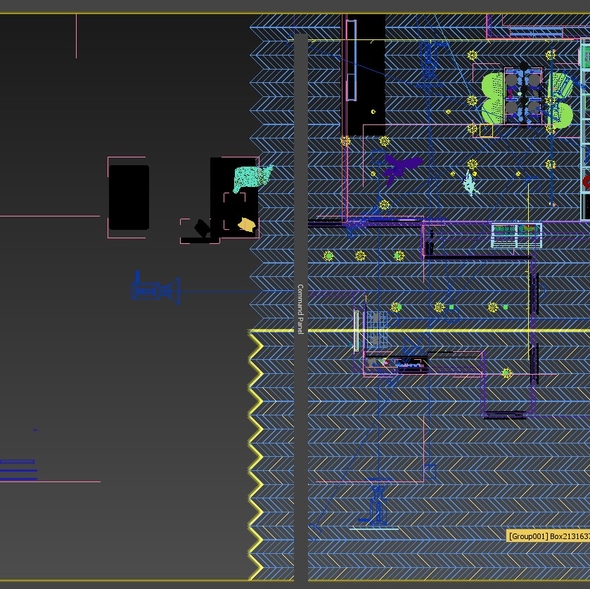
Task: Select the blue chair object at the bottom
Action: tap(377, 502)
